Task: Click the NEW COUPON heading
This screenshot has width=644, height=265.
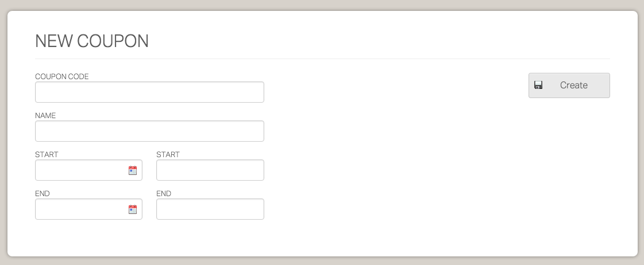Action: pos(92,41)
